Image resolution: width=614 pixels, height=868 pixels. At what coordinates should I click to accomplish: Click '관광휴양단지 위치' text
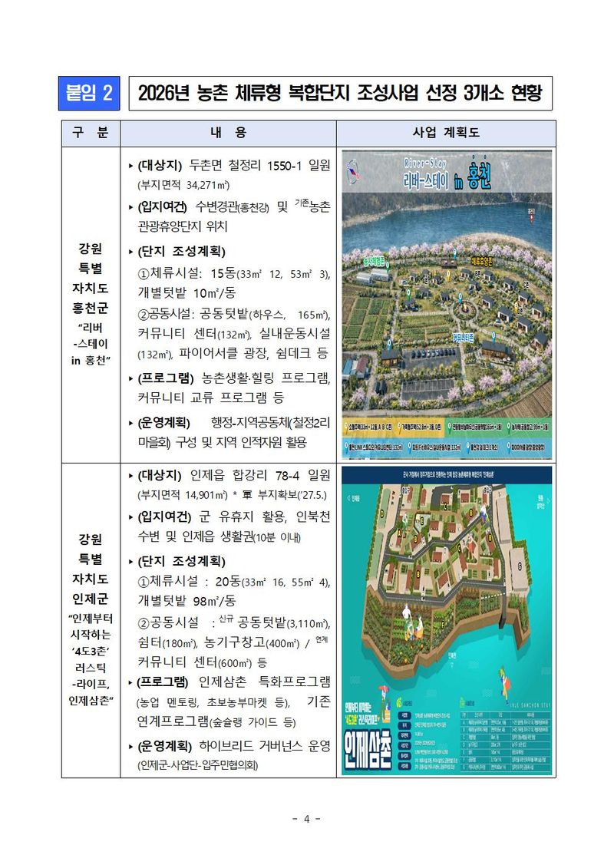(x=183, y=226)
